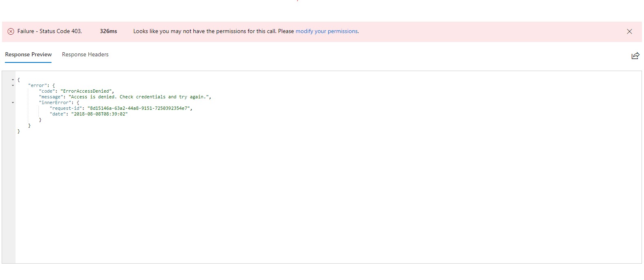The width and height of the screenshot is (644, 280).
Task: Click the share response icon
Action: (635, 56)
